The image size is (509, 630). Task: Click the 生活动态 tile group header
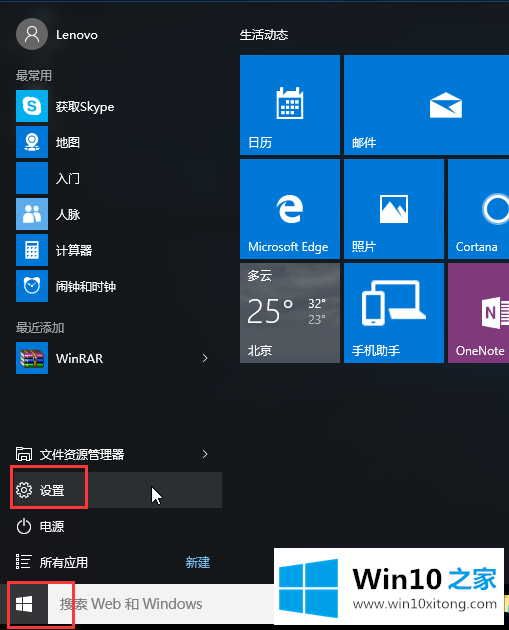point(264,35)
